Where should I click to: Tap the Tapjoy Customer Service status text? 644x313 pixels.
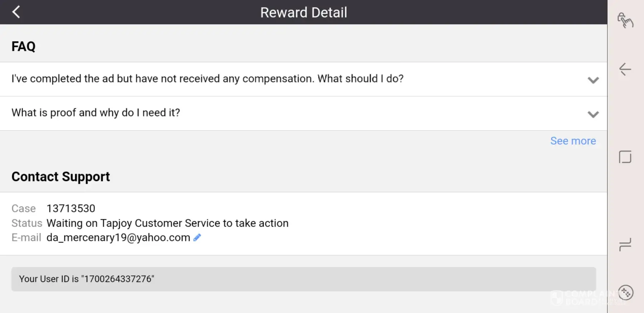(x=167, y=223)
